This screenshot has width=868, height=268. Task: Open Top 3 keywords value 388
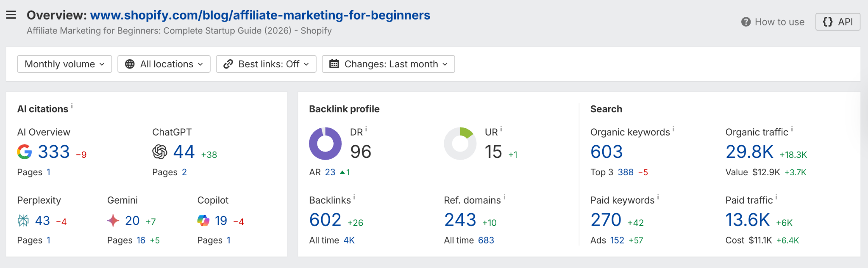[626, 172]
